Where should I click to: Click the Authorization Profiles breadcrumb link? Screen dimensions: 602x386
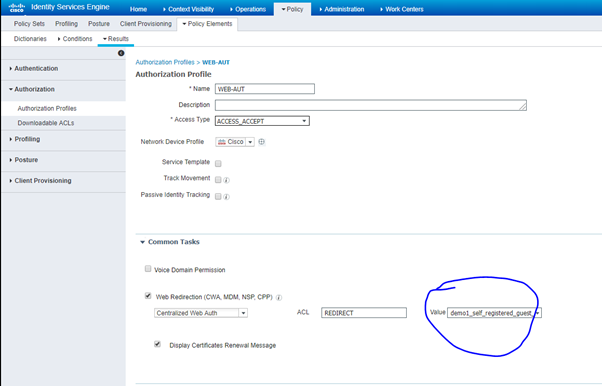165,62
